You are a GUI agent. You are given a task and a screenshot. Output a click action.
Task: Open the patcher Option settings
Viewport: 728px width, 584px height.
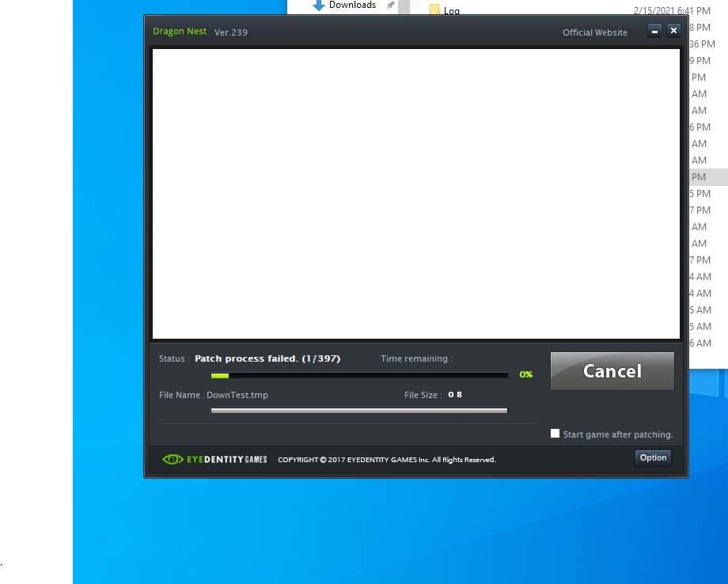653,457
